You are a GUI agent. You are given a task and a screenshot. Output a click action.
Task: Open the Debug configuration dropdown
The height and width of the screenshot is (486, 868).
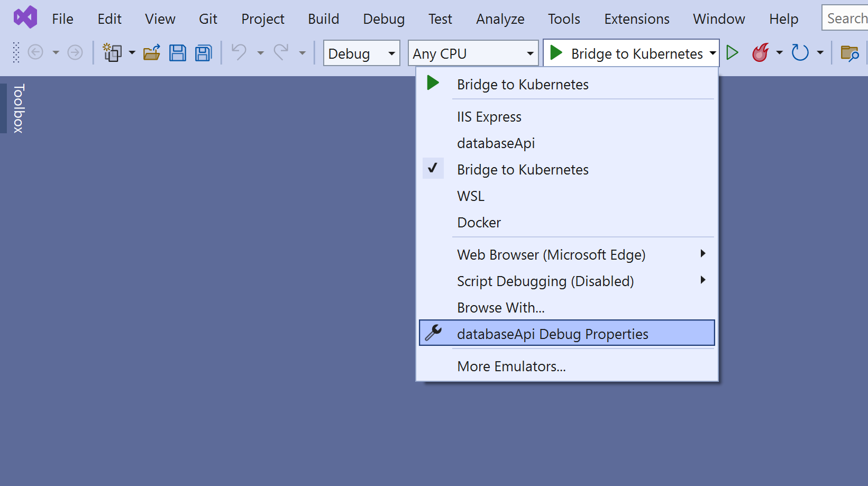pyautogui.click(x=361, y=53)
